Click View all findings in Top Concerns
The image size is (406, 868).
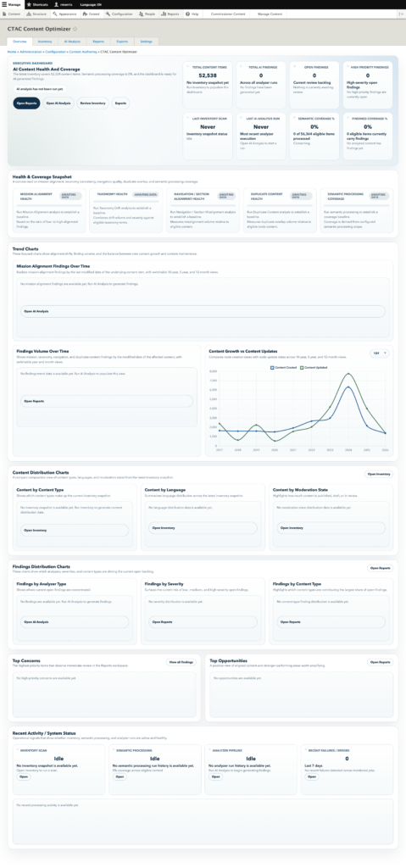[x=181, y=662]
